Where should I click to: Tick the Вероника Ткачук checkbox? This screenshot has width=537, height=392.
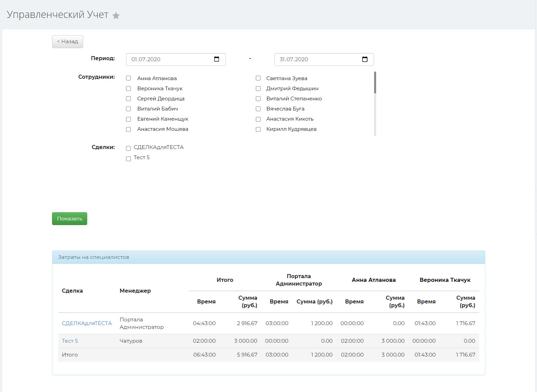coord(128,89)
